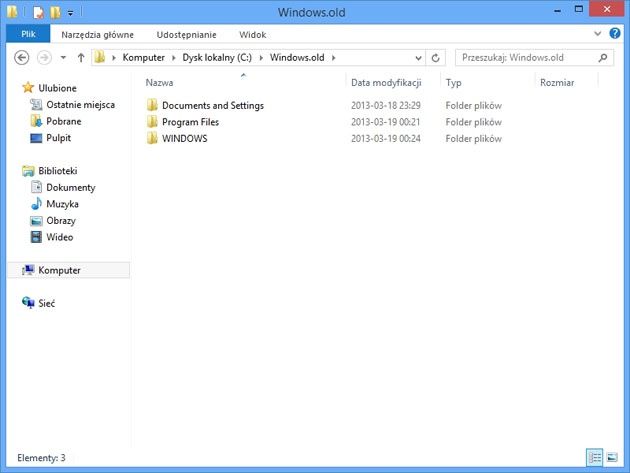The width and height of the screenshot is (630, 473).
Task: Click the Pulpit desktop icon
Action: click(36, 138)
